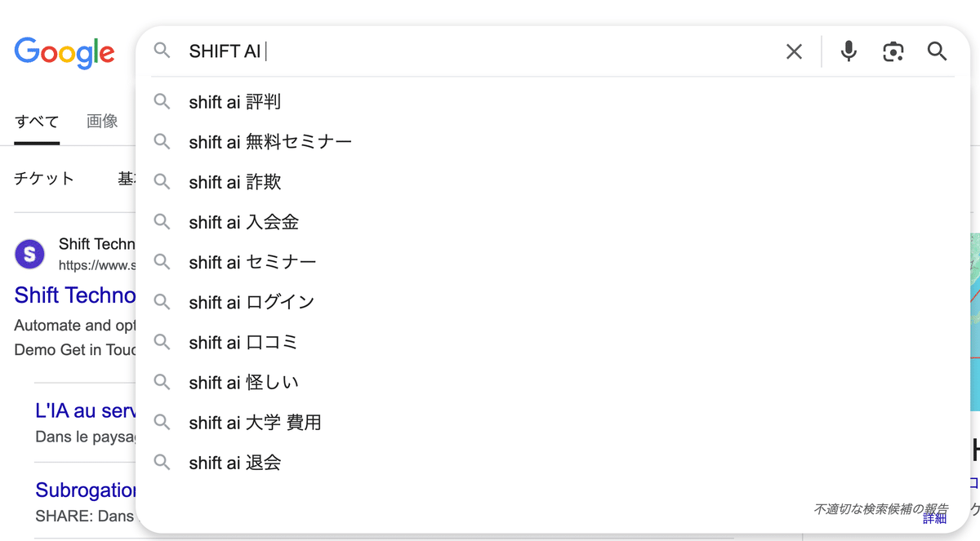Click the チケット filter chip
The image size is (980, 541).
click(x=44, y=179)
